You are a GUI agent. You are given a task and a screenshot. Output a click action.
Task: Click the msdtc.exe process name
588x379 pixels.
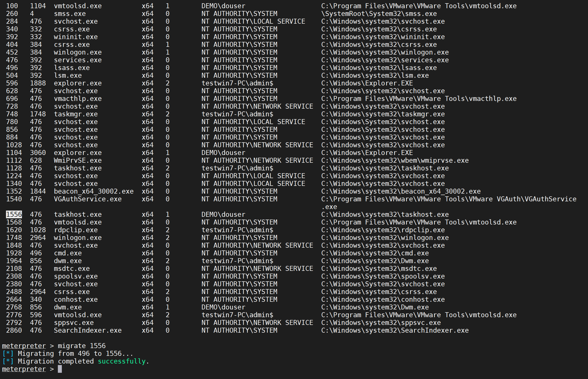tap(72, 269)
